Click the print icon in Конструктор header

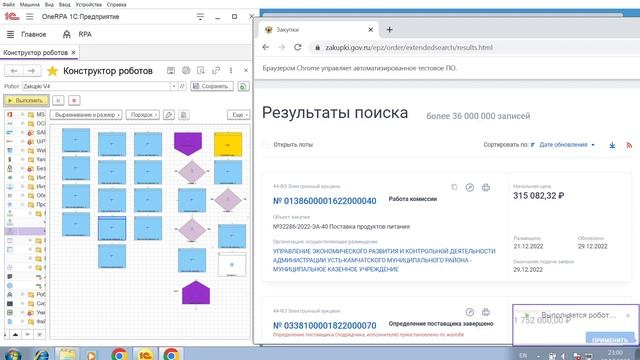point(186,70)
